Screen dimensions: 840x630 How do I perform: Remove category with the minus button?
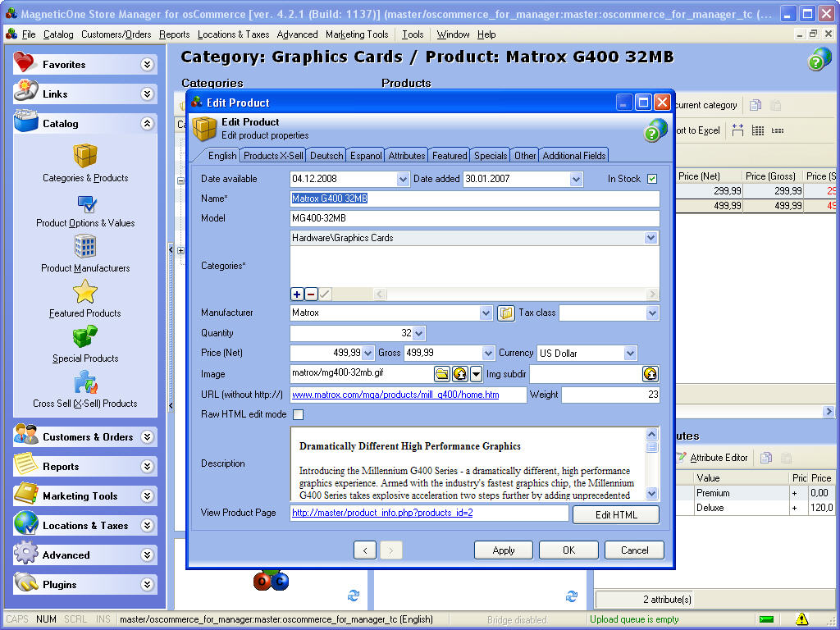[x=311, y=294]
